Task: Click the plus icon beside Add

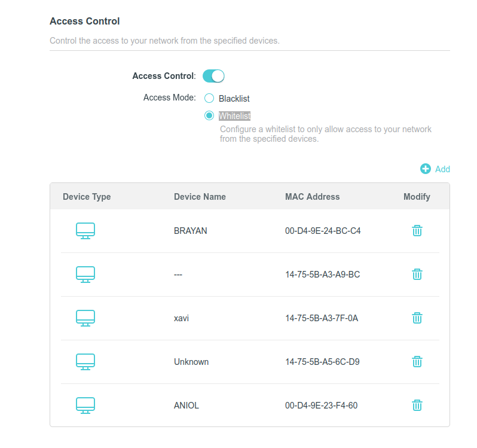Action: click(x=425, y=169)
